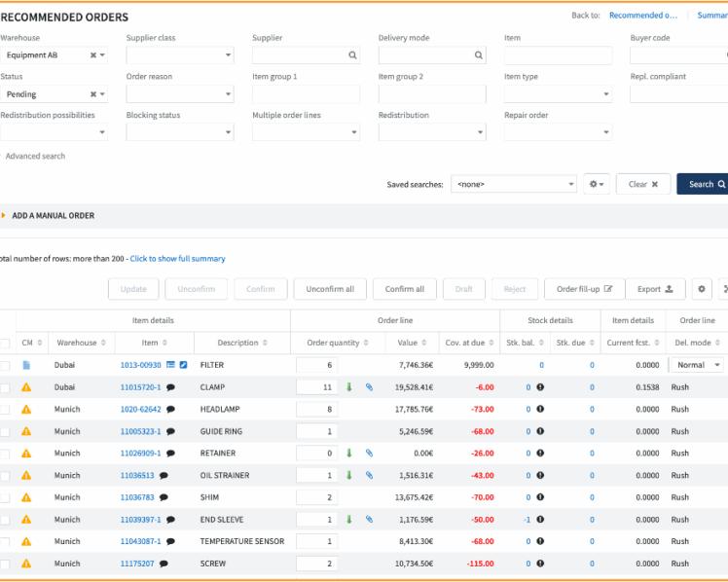Tick the checkbox for the Dubai FILTER row
728x582 pixels.
(6, 366)
